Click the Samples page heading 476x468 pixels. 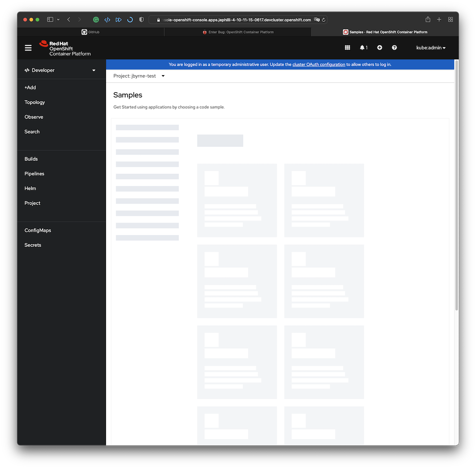128,95
